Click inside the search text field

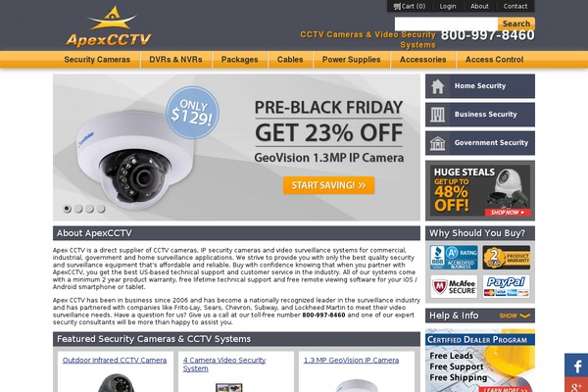(446, 24)
